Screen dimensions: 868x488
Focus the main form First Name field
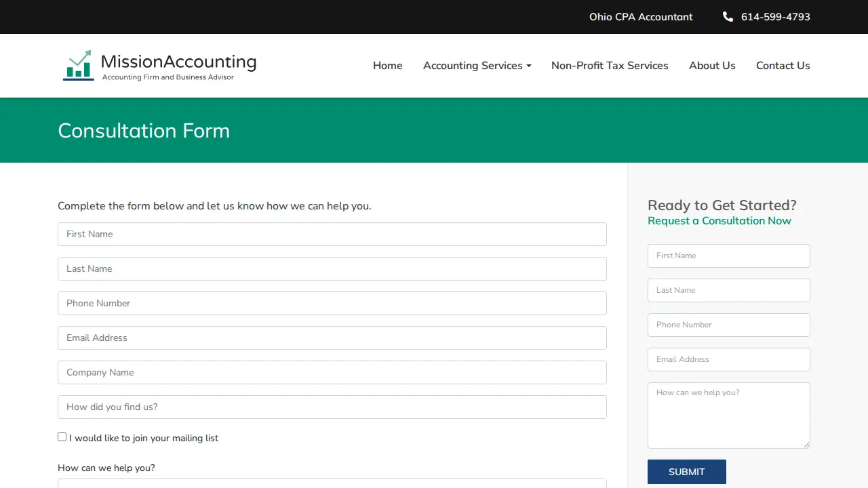tap(332, 234)
